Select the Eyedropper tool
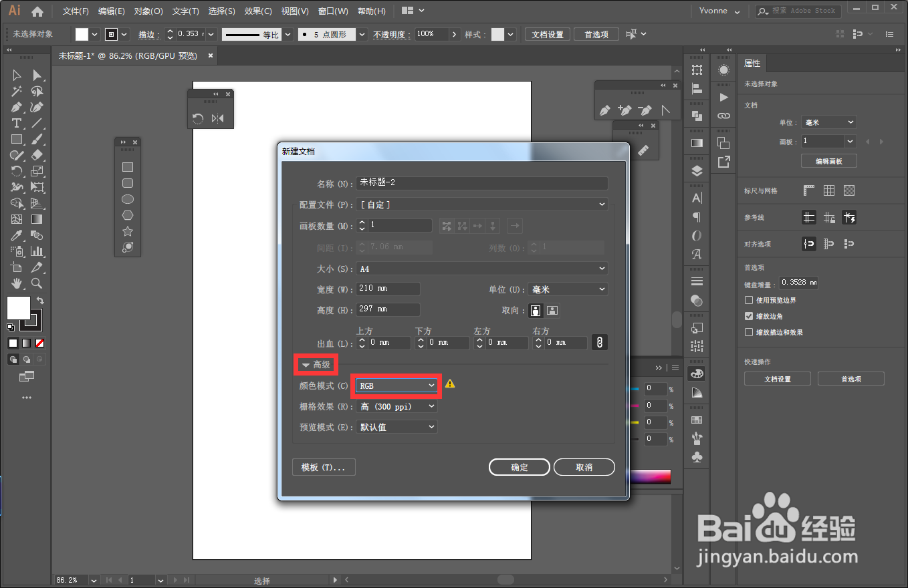Viewport: 908px width, 588px height. [17, 235]
